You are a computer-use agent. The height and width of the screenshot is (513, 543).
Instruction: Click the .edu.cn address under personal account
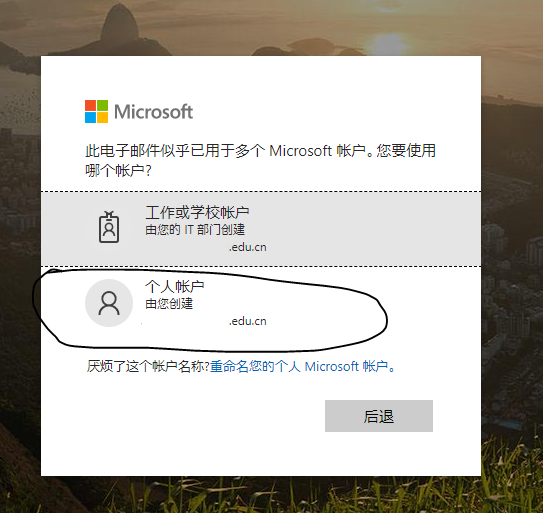(x=248, y=321)
